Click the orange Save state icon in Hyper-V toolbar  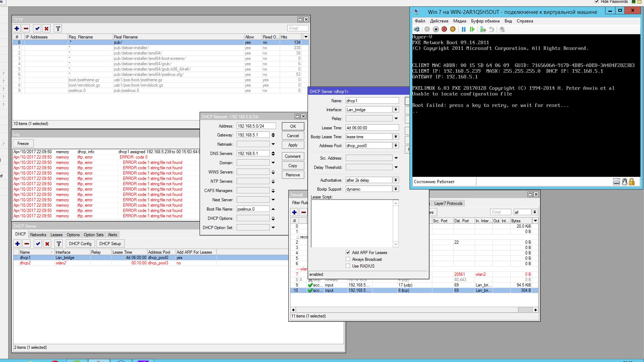(453, 29)
